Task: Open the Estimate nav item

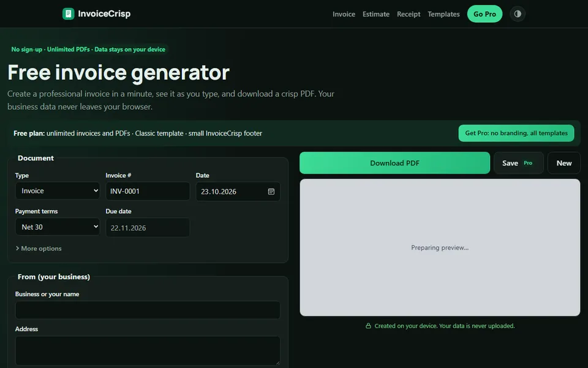Action: 375,14
